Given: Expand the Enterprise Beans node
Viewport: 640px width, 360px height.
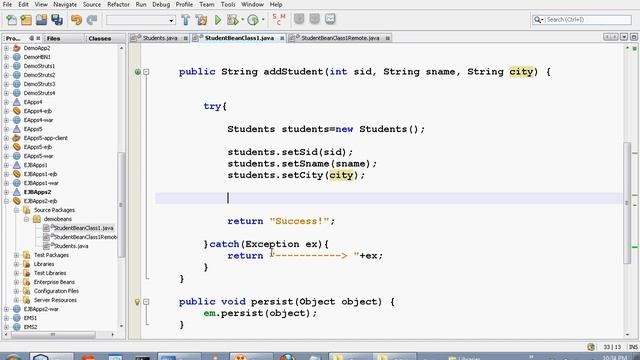Looking at the screenshot, I should (16, 282).
